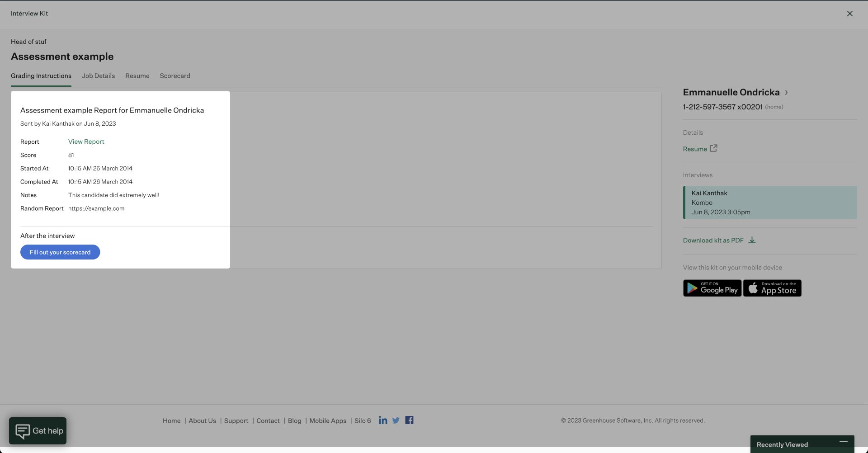Viewport: 868px width, 453px height.
Task: Click Download kit as PDF link
Action: 713,241
